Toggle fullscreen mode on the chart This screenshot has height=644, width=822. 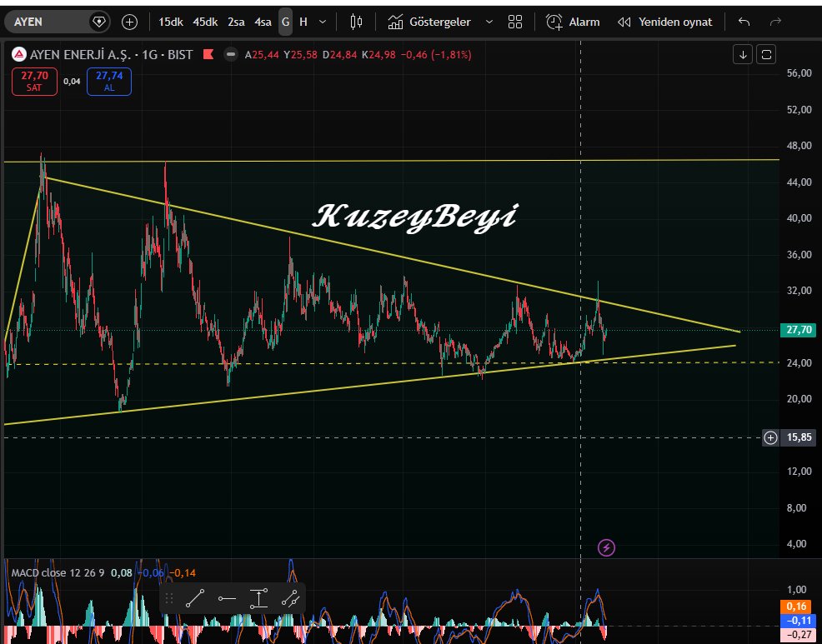click(764, 53)
